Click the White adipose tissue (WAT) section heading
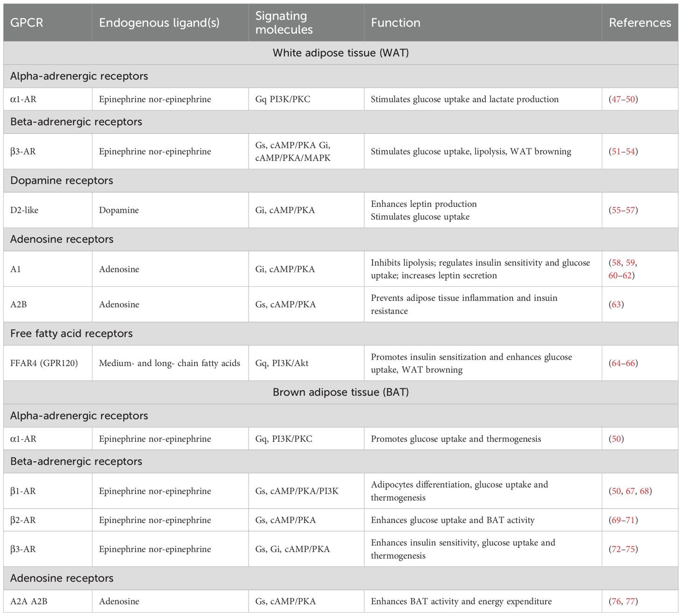Screen dimensions: 682x616 click(x=341, y=53)
